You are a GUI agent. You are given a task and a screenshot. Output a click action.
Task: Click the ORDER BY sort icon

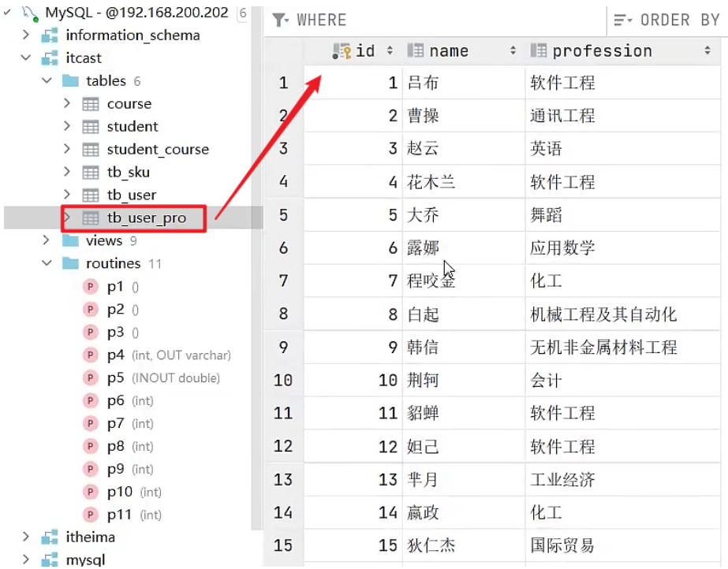click(622, 20)
